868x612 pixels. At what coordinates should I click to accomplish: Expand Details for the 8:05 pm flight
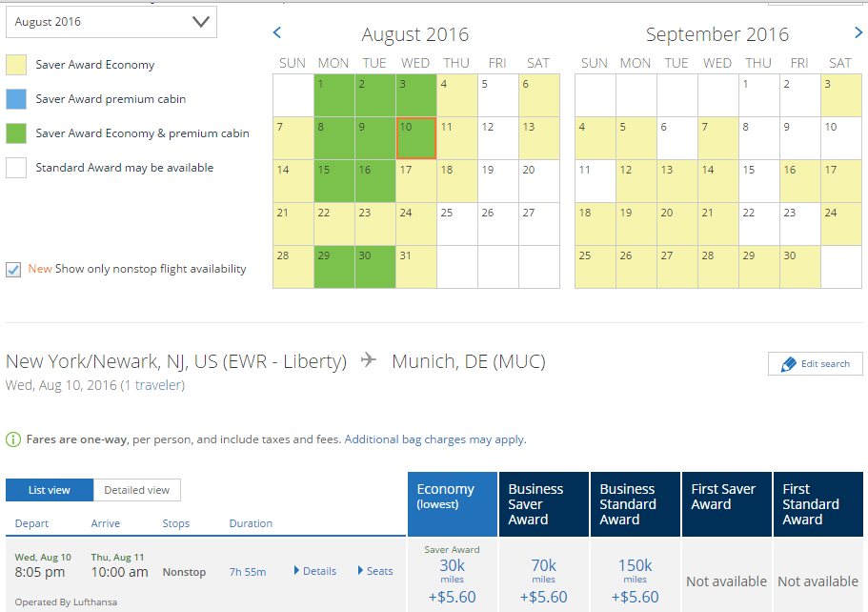tap(315, 571)
